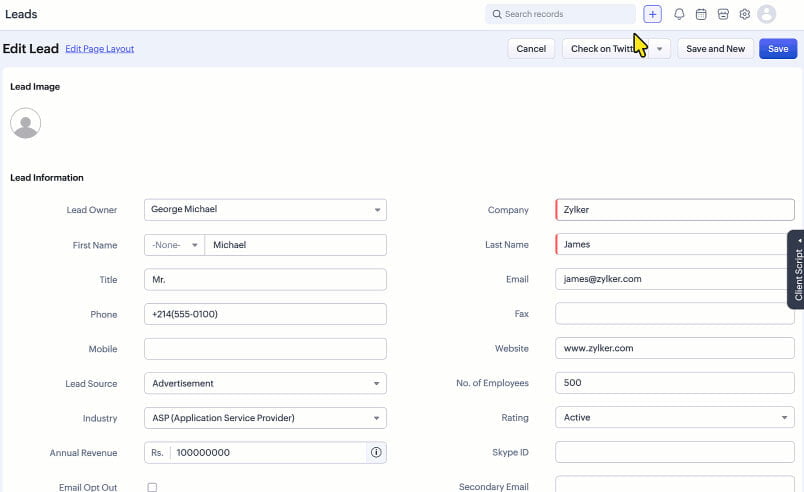The image size is (804, 492).
Task: Click the Annual Revenue amount field
Action: [x=269, y=453]
